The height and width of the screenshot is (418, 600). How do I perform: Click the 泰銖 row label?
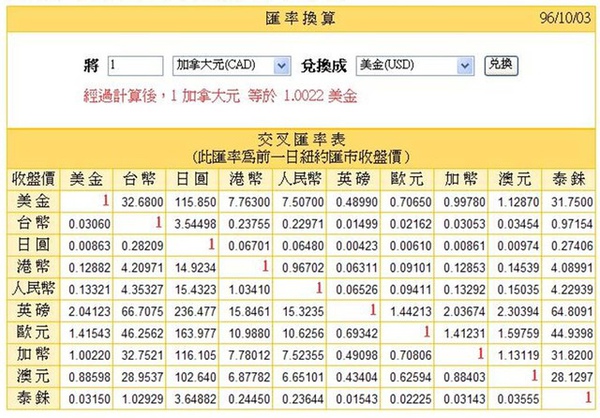(33, 398)
